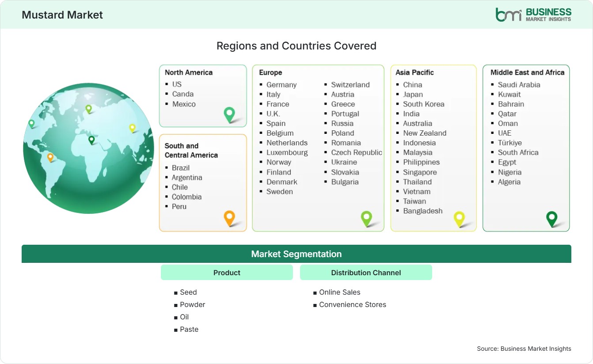The image size is (593, 364).
Task: Select Singapore in Asia Pacific list
Action: (420, 172)
